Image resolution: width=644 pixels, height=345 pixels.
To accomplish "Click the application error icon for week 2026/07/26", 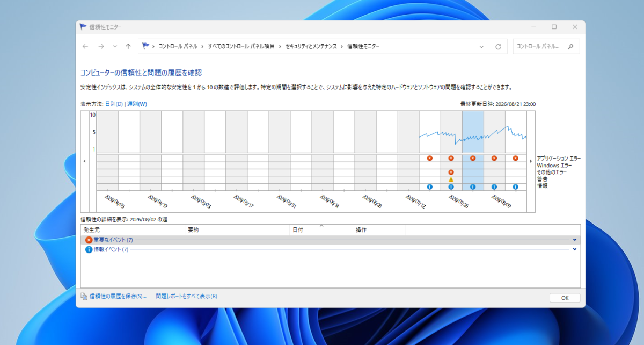I will pos(451,158).
